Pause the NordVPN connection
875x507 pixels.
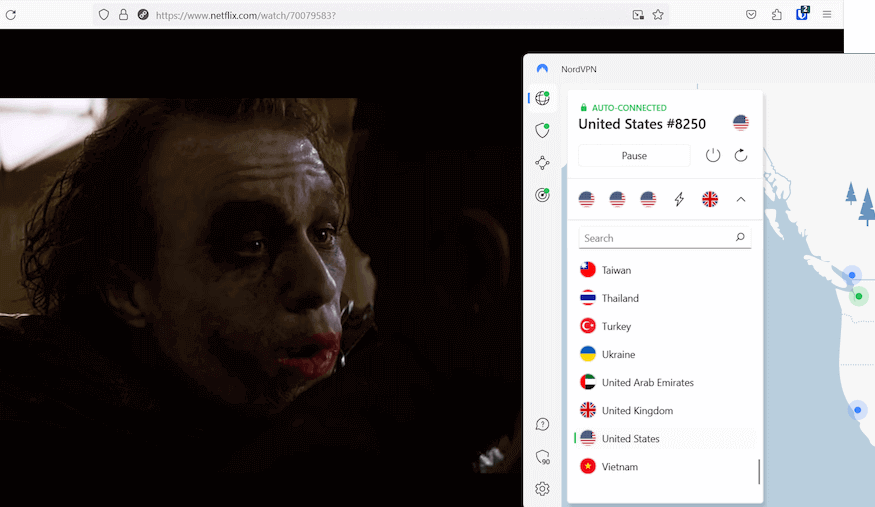tap(634, 156)
